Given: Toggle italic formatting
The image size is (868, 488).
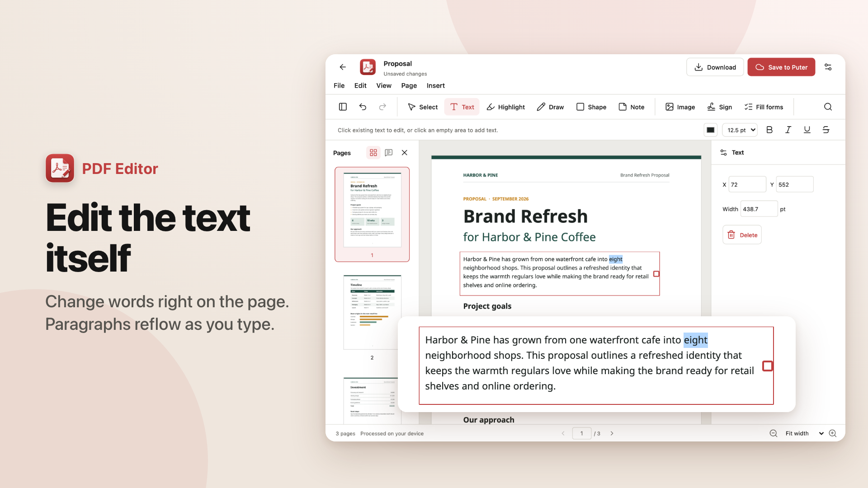Looking at the screenshot, I should (x=788, y=130).
